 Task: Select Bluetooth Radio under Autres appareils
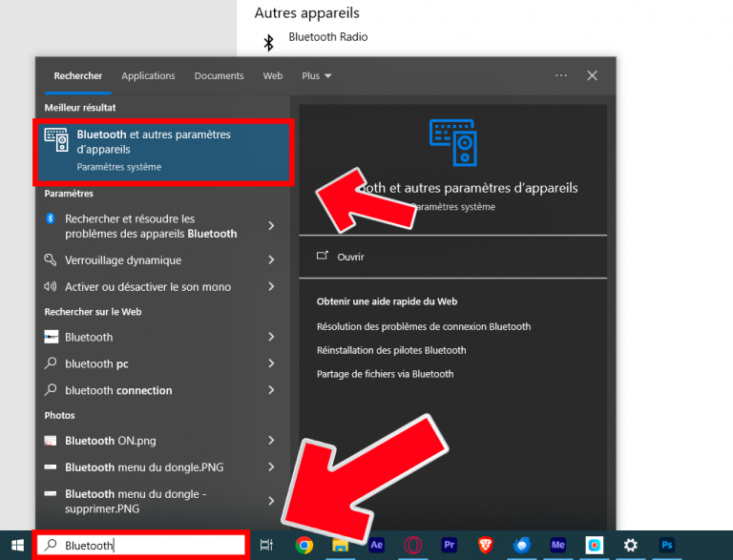tap(328, 37)
